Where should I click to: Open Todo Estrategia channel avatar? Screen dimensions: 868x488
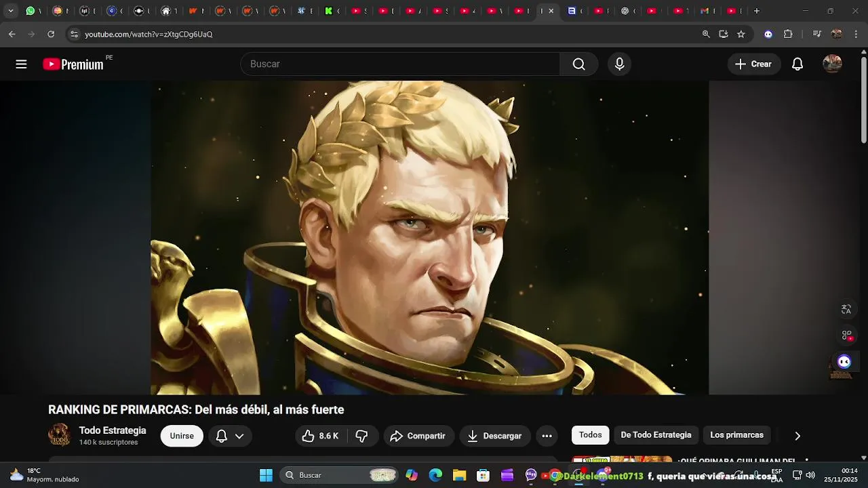[60, 435]
